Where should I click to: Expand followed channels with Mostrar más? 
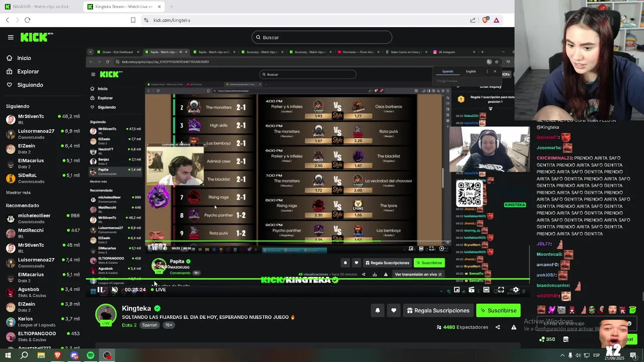point(18,193)
